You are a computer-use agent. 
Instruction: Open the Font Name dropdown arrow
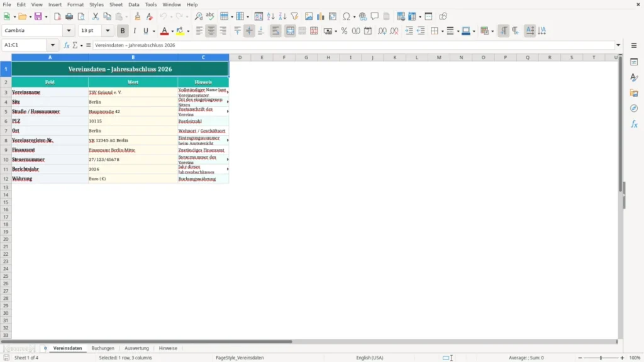click(x=69, y=31)
